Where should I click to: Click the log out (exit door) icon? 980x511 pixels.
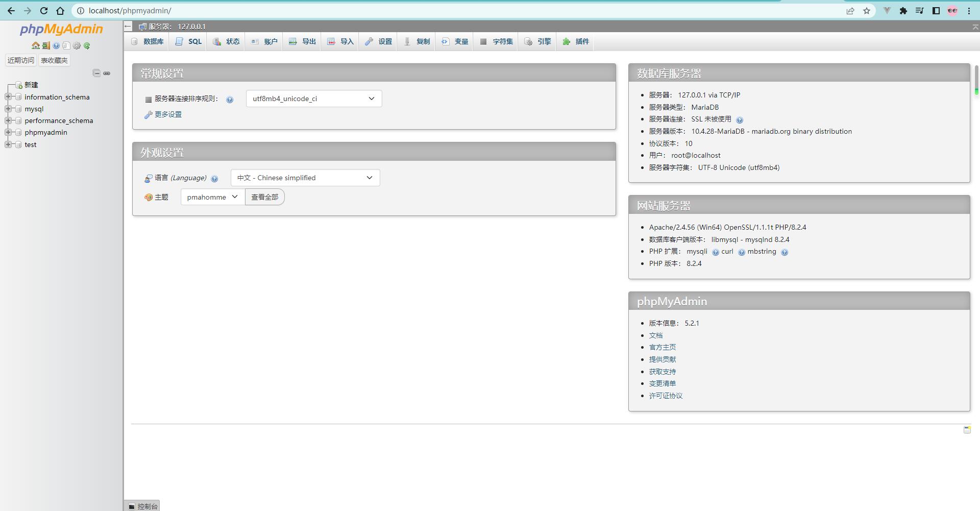coord(46,46)
